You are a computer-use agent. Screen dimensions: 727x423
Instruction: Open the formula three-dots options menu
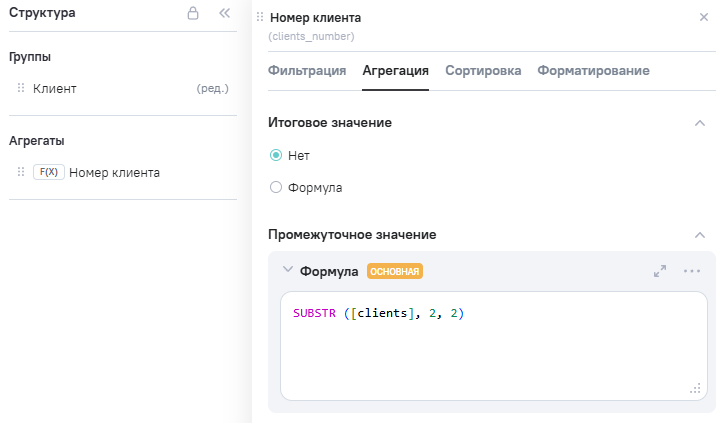click(692, 271)
